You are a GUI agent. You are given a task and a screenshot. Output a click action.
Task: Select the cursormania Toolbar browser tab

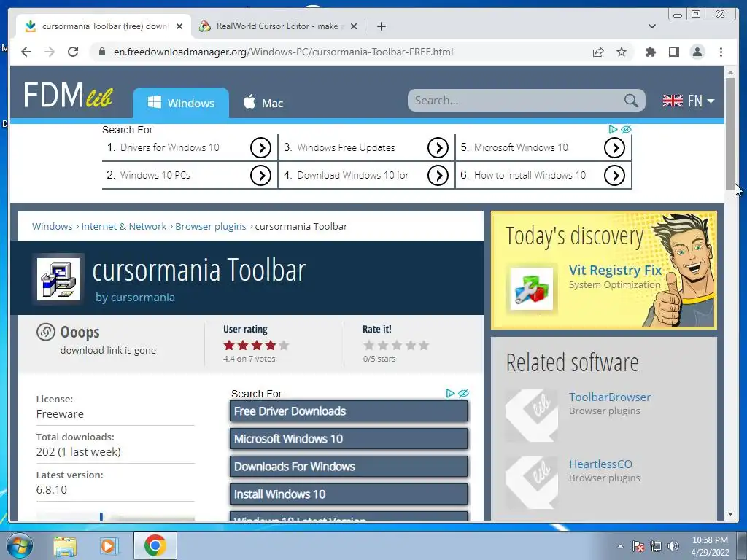104,26
